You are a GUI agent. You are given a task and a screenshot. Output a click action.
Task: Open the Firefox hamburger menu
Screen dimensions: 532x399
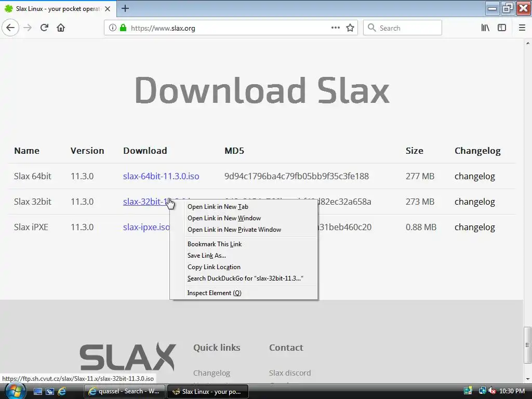pos(522,28)
